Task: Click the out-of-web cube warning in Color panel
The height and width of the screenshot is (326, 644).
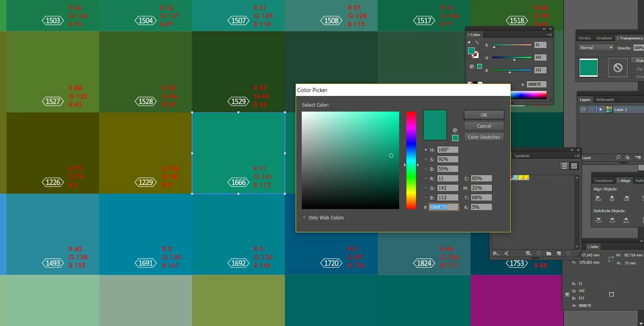Action: pos(472,66)
